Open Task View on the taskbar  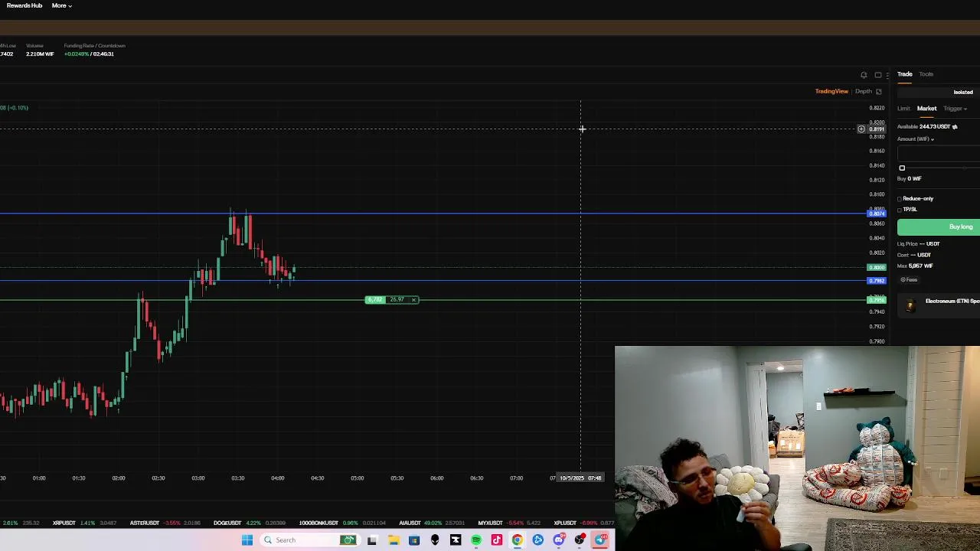point(372,540)
